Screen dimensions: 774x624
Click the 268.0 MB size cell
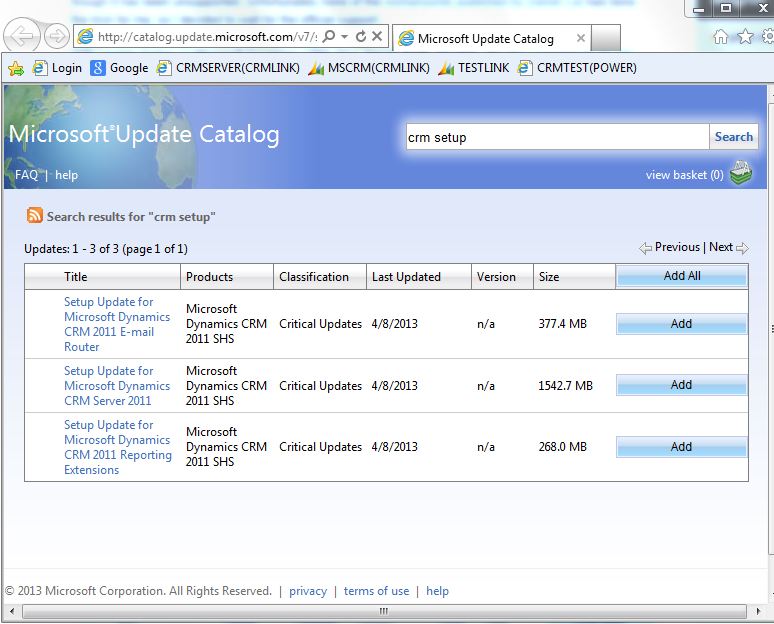point(563,447)
